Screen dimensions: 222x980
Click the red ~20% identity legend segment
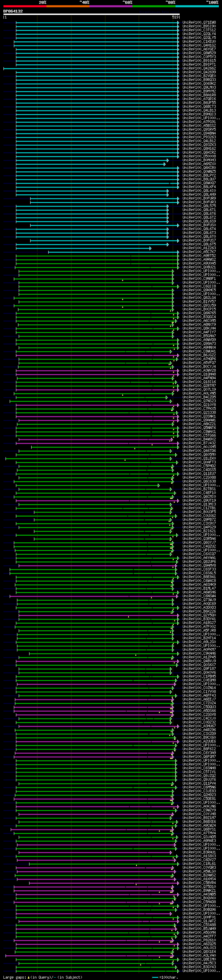25,6
